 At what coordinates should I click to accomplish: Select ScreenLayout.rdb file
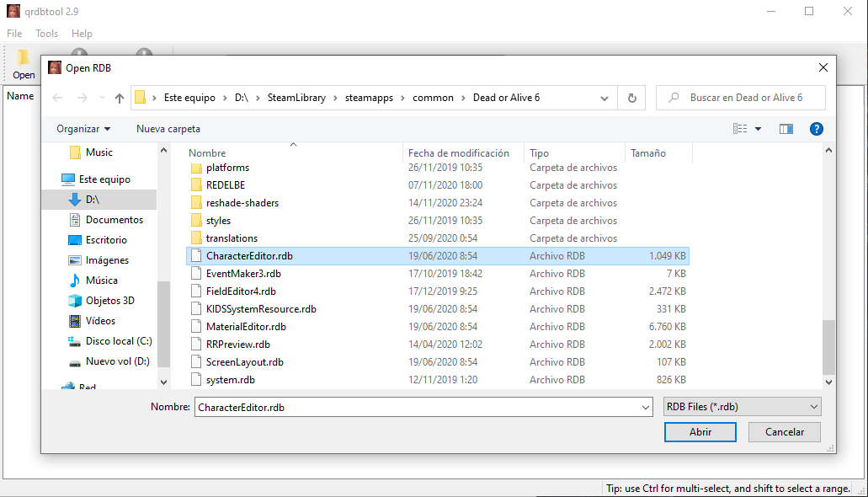[x=437, y=362]
